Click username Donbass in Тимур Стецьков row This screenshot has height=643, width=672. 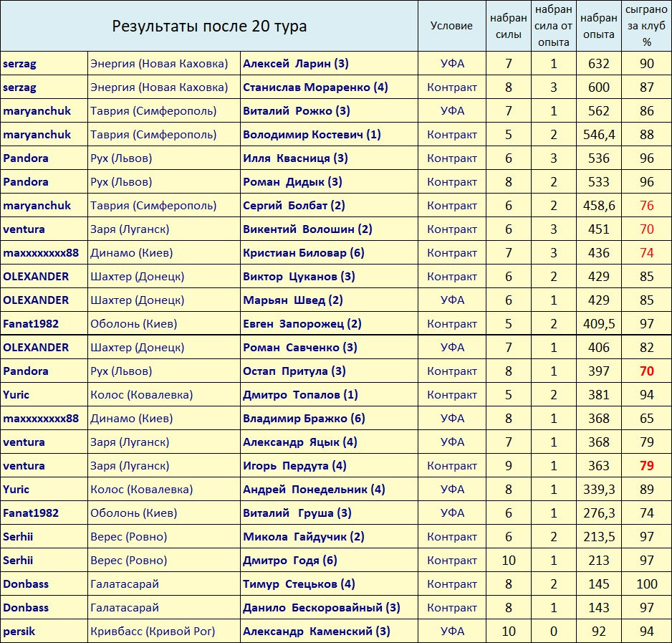click(x=26, y=584)
